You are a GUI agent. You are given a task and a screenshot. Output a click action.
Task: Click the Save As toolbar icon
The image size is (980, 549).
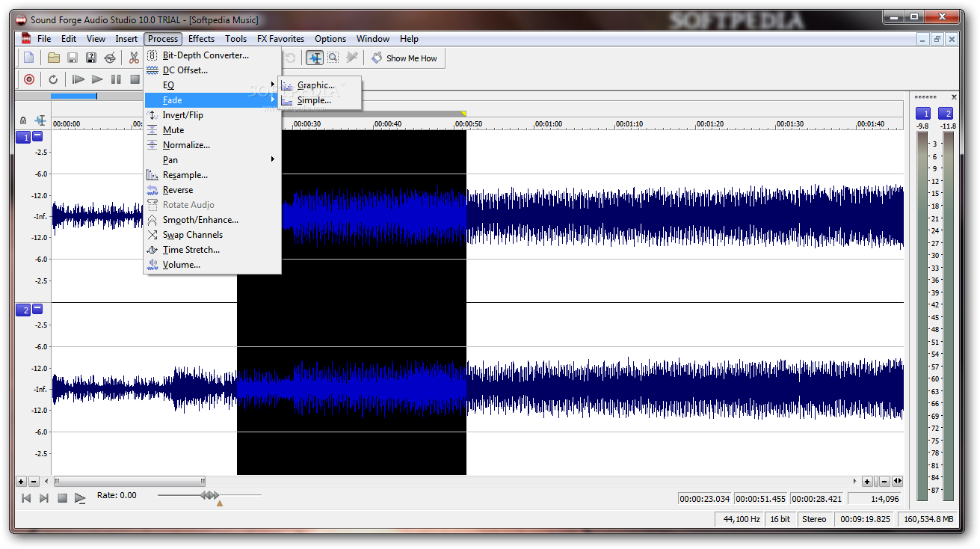click(91, 58)
